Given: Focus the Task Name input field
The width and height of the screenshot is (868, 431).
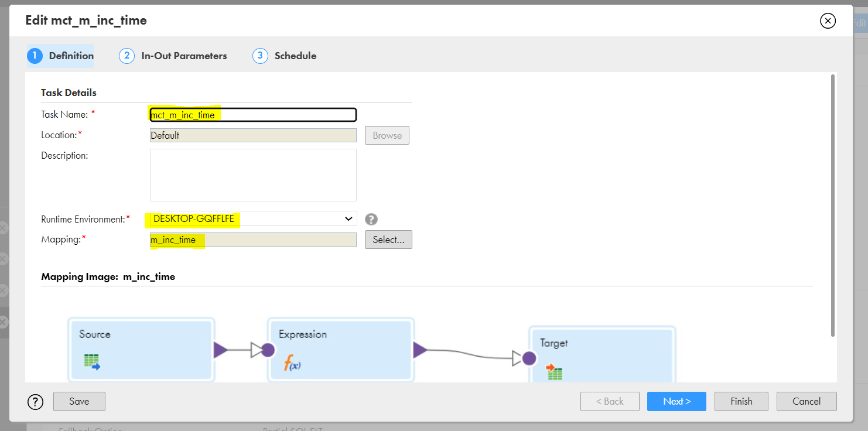Looking at the screenshot, I should click(x=253, y=115).
